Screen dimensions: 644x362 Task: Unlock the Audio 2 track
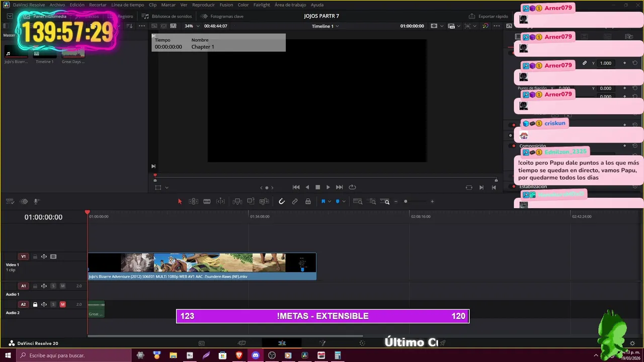[x=35, y=305]
